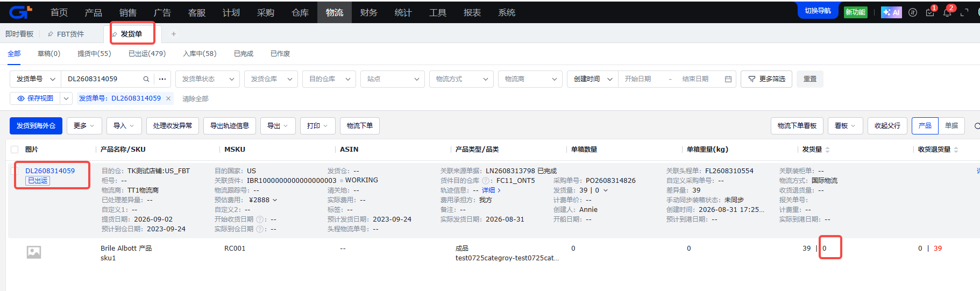This screenshot has width=980, height=291.
Task: Click the search magnifier in 发货单号 field
Action: click(146, 79)
